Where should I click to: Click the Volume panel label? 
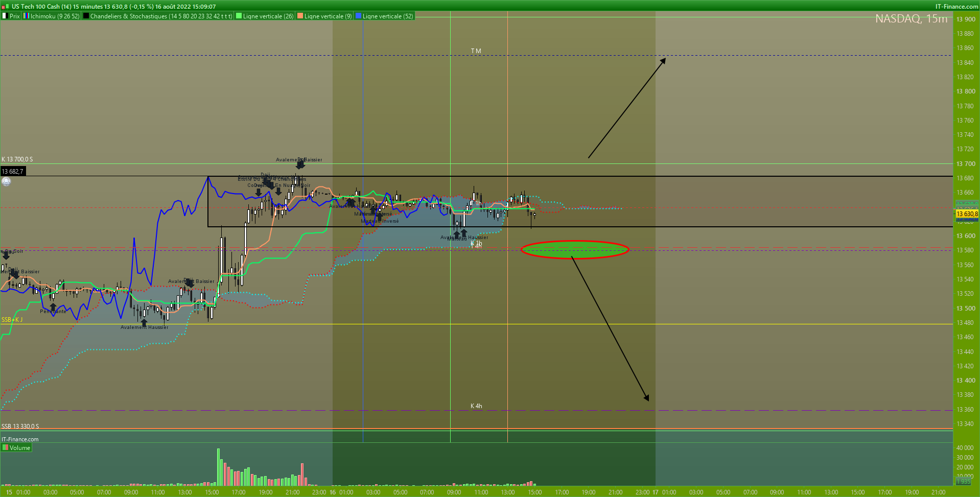pos(20,448)
